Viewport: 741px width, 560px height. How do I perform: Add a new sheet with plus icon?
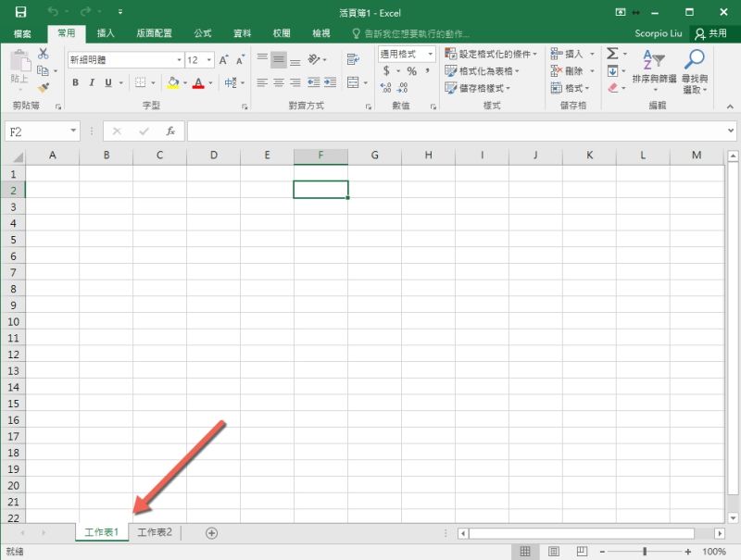click(x=211, y=532)
